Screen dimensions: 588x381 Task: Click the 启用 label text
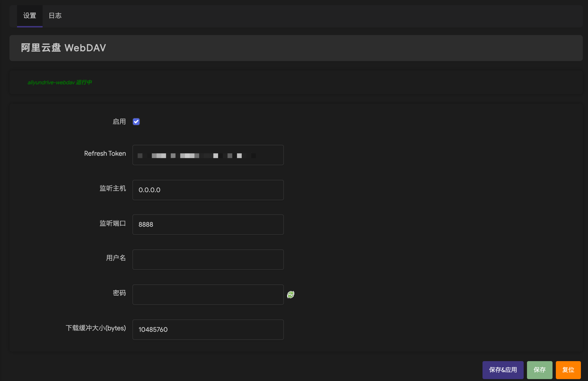tap(119, 121)
